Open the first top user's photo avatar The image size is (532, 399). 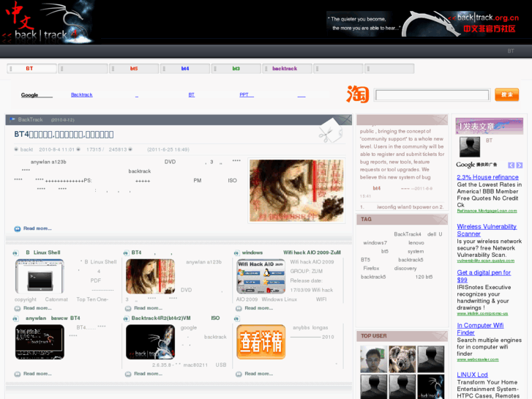click(373, 359)
